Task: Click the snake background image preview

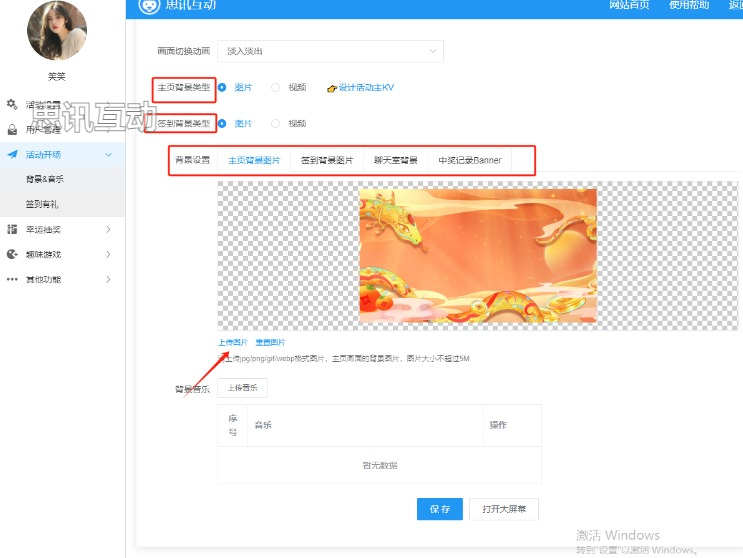Action: point(478,256)
